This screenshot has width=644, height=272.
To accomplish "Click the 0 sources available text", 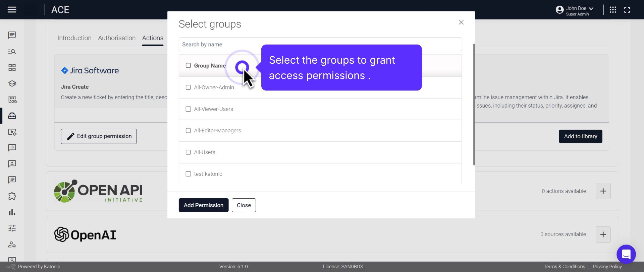I will click(563, 234).
